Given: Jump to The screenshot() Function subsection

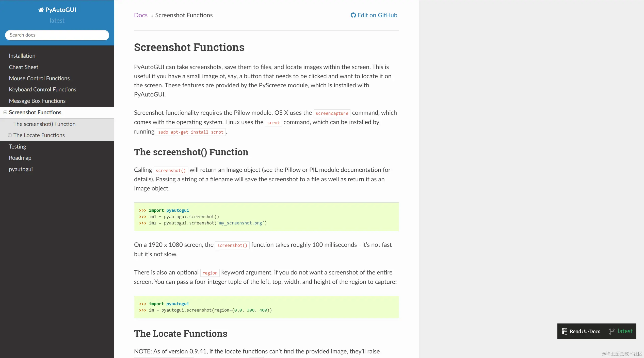Looking at the screenshot, I should [x=44, y=124].
